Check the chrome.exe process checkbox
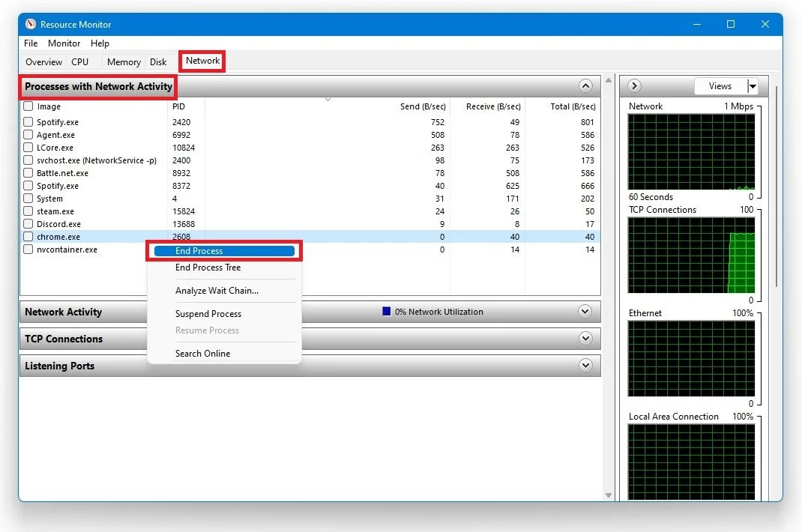Viewport: 802px width, 532px height. click(28, 237)
